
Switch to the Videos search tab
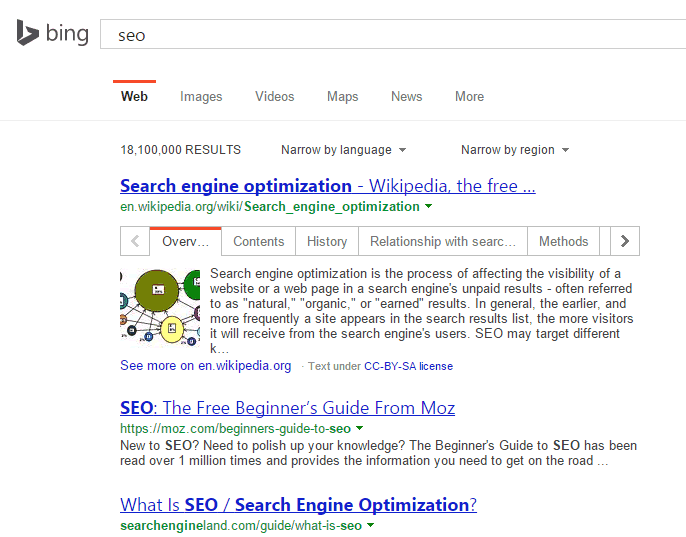[274, 97]
